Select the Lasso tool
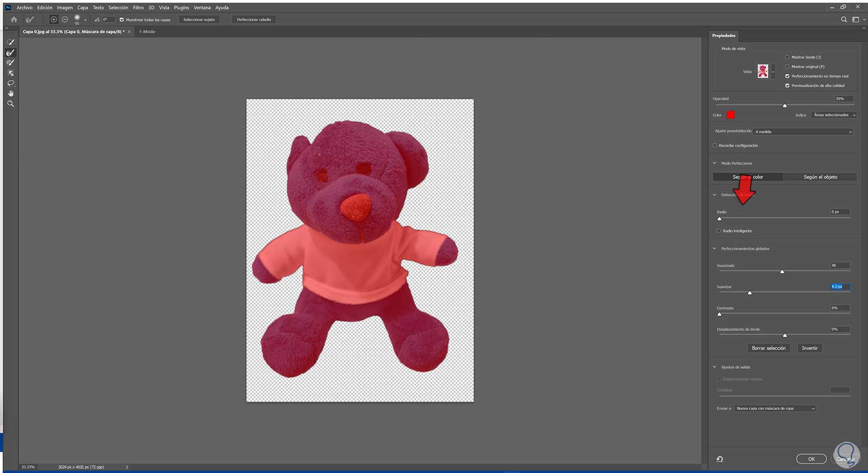 point(10,84)
